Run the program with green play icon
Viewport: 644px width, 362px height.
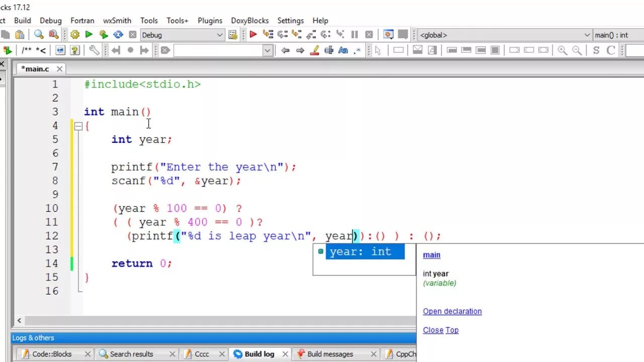pos(89,35)
